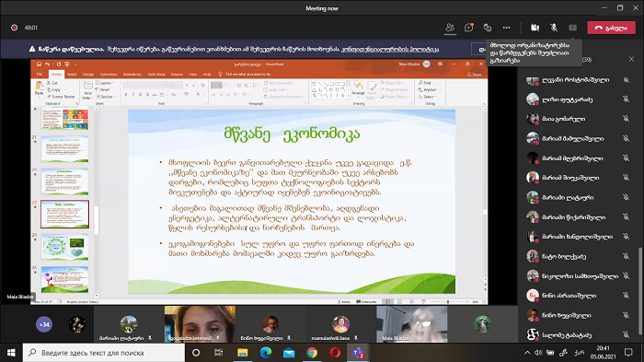The image size is (644, 362).
Task: Click the Undo icon in PowerPoint
Action: [x=48, y=64]
